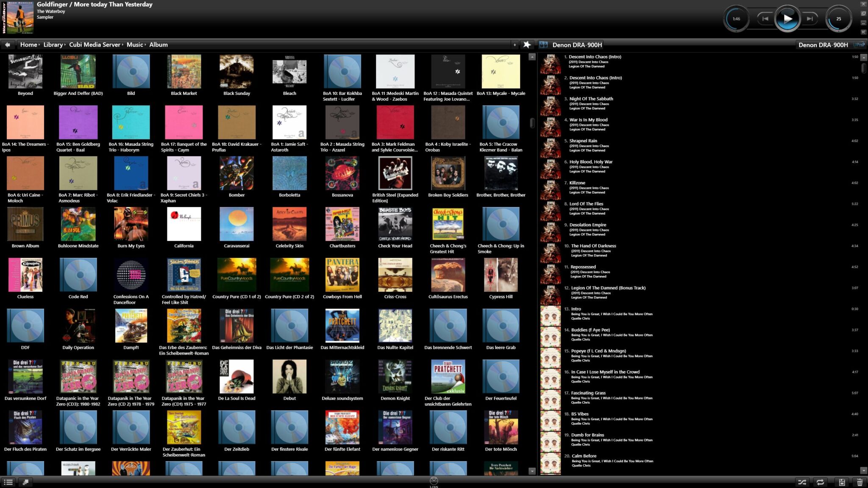Open the Caravanserai album
The width and height of the screenshot is (868, 488).
(x=236, y=228)
